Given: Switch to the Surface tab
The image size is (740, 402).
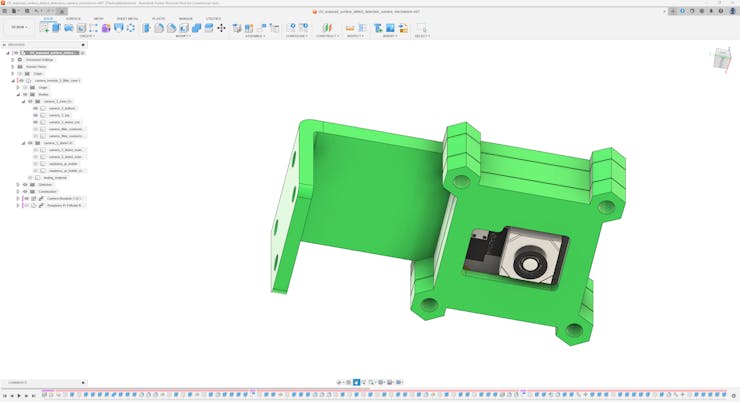Looking at the screenshot, I should click(73, 19).
